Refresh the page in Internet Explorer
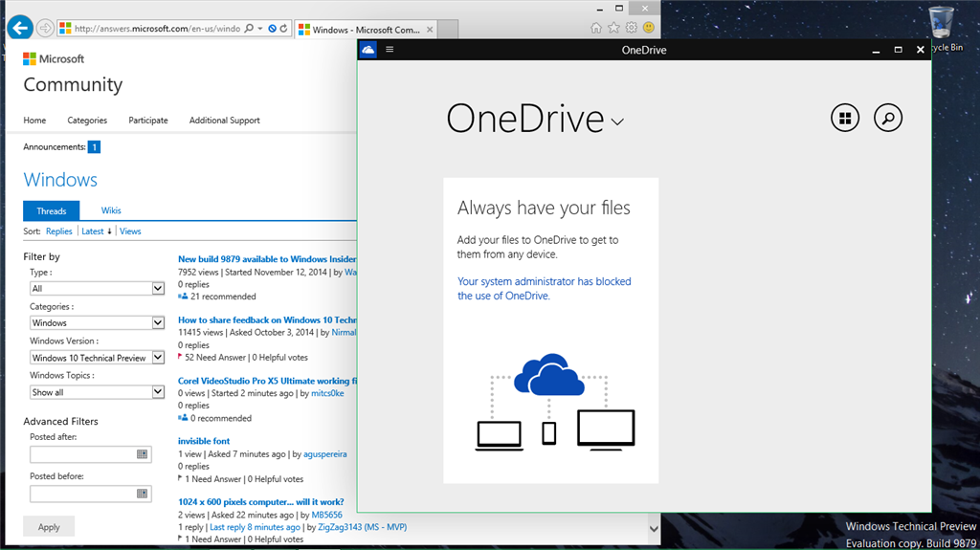980x550 pixels. (283, 29)
